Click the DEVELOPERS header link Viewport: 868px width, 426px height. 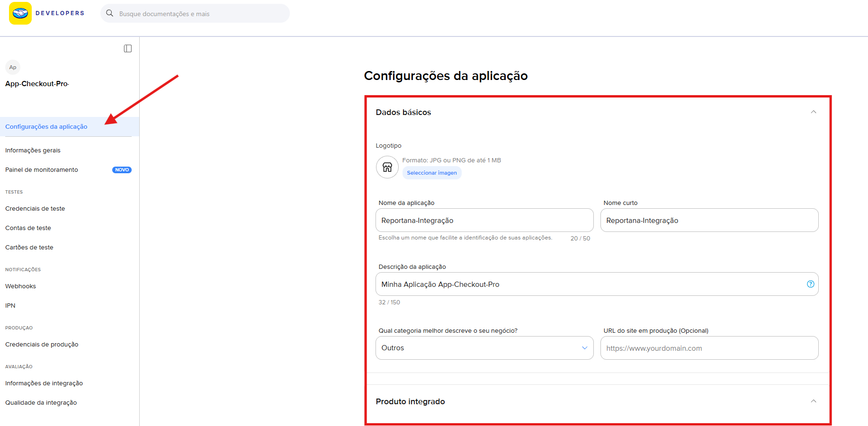pyautogui.click(x=60, y=13)
